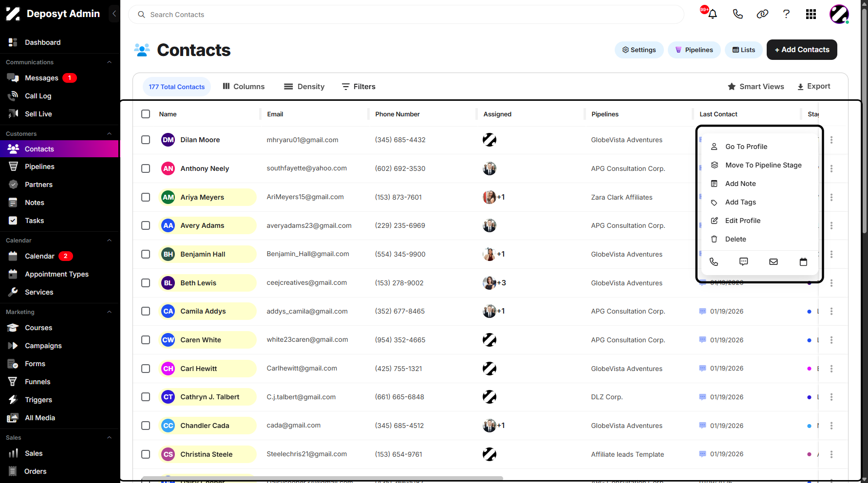Viewport: 868px width, 483px height.
Task: Export the contacts list
Action: [813, 87]
